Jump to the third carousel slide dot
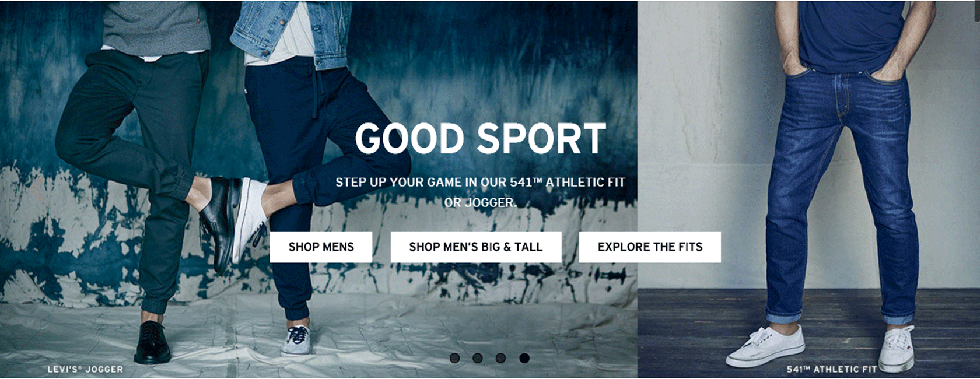 pyautogui.click(x=501, y=358)
